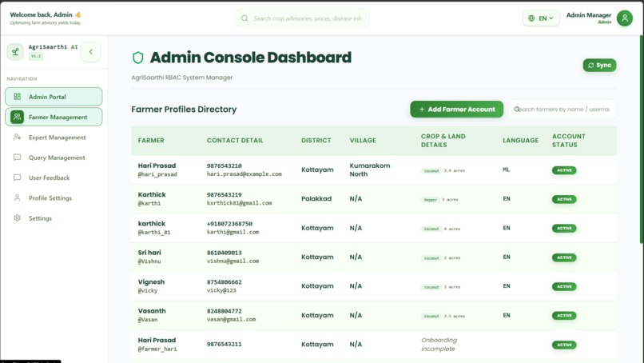Screen dimensions: 644x363
Task: Click the V1.2 version badge
Action: [x=36, y=56]
